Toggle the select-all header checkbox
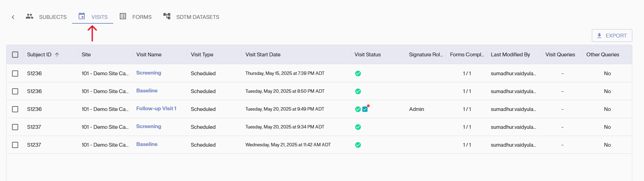This screenshot has width=644, height=181. [15, 55]
